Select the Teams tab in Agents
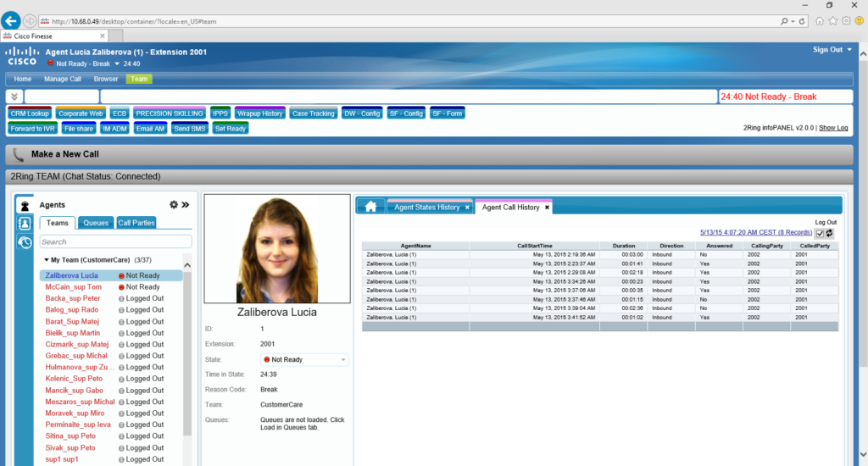Screen dimensions: 868x466 click(x=57, y=223)
